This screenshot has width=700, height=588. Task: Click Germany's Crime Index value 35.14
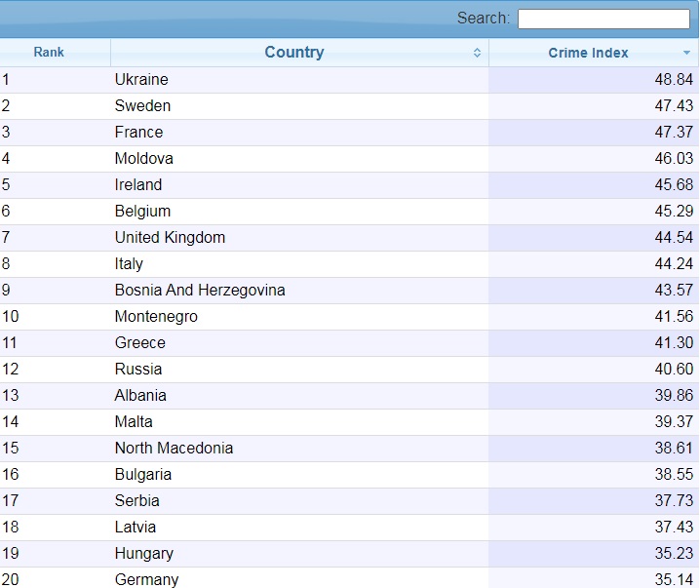click(x=674, y=579)
